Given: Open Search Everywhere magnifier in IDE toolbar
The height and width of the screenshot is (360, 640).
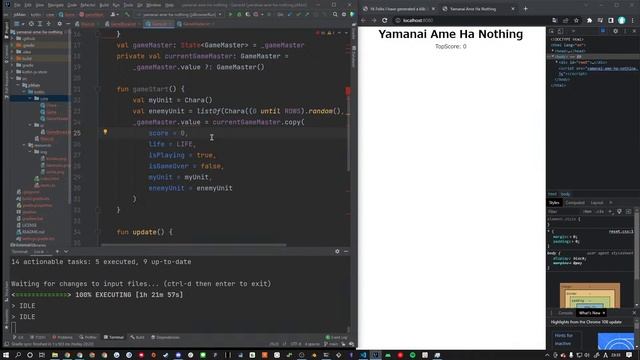Looking at the screenshot, I should coord(335,14).
